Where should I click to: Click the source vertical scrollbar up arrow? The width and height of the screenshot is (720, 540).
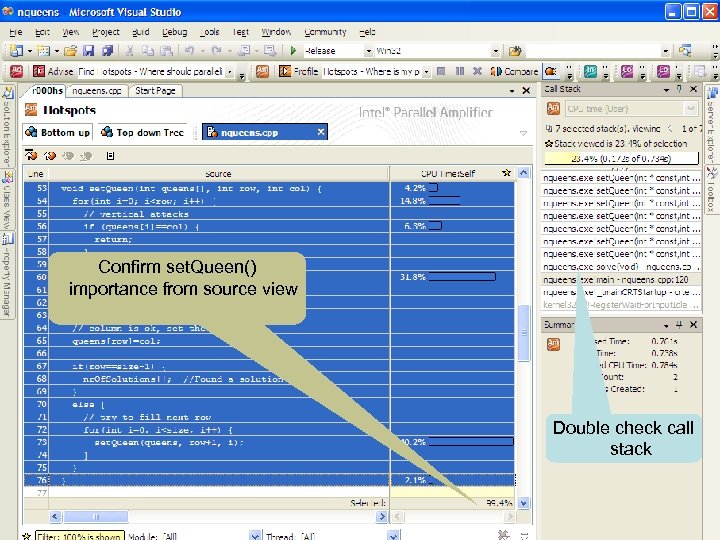click(x=523, y=173)
